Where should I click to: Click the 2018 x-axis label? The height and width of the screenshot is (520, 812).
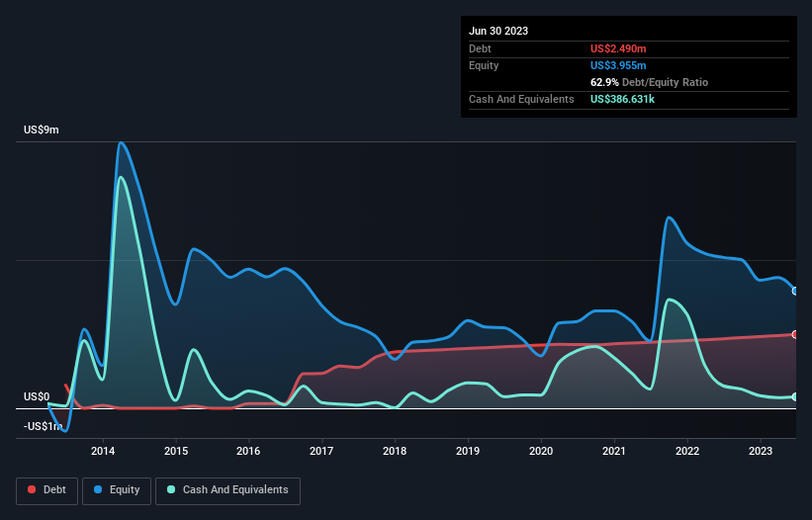[x=395, y=451]
